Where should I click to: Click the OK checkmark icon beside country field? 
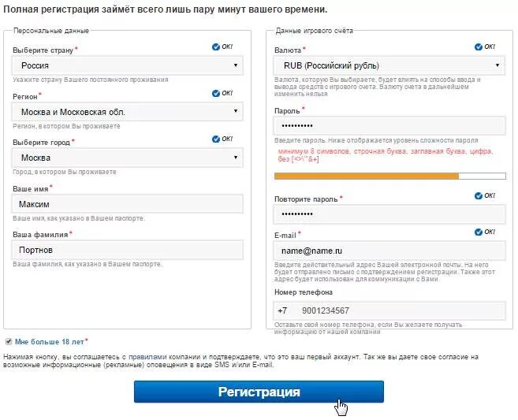[x=216, y=47]
